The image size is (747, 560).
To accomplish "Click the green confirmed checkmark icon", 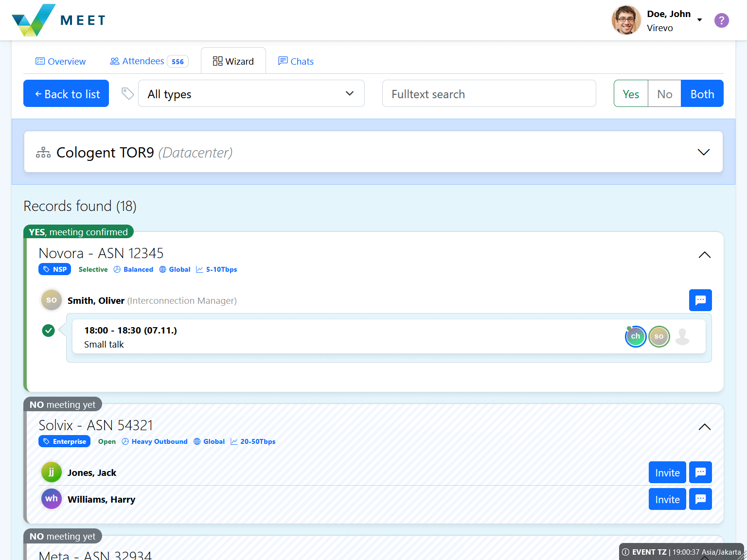I will coord(48,331).
